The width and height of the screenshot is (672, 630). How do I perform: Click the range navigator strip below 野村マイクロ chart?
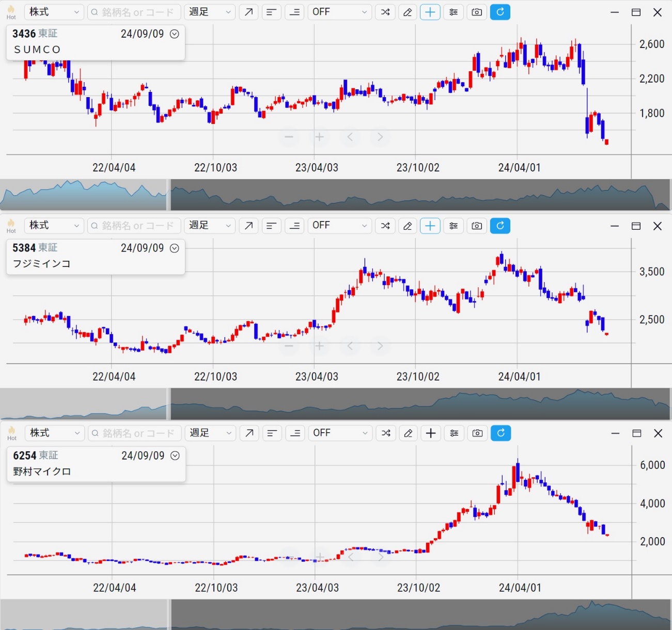(x=336, y=615)
